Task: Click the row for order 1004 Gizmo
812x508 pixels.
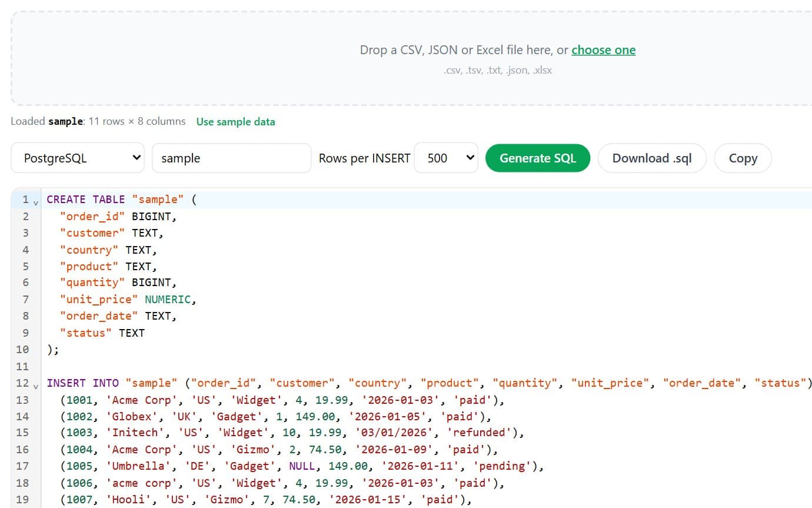Action: click(279, 450)
